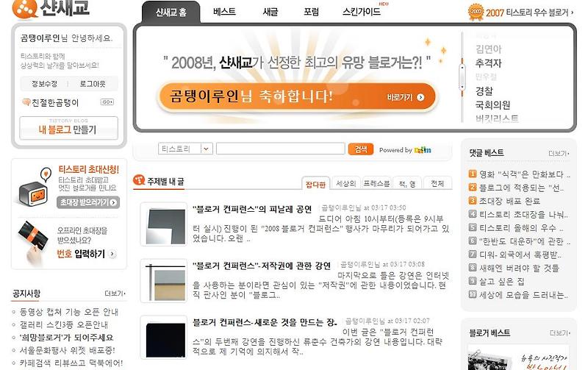Open the post "블로거 컨퍼런스"-저작권에 관한 강연

click(262, 266)
